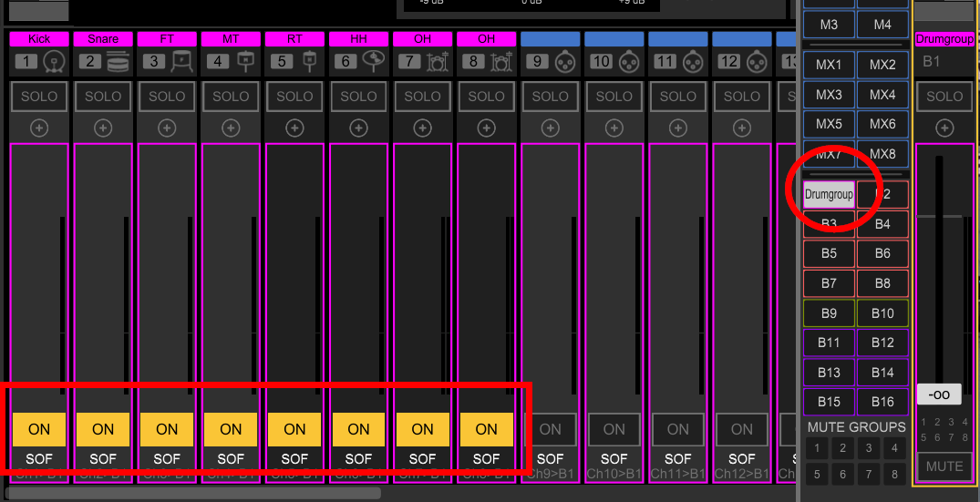Click the Ch12>B1 send label
This screenshot has width=980, height=502.
(x=741, y=474)
